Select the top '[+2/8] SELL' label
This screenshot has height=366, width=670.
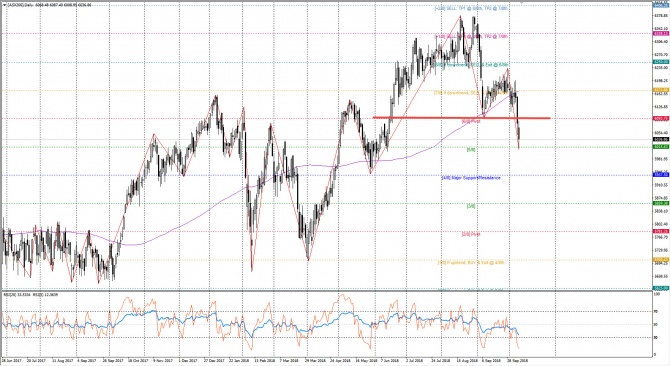click(x=471, y=8)
